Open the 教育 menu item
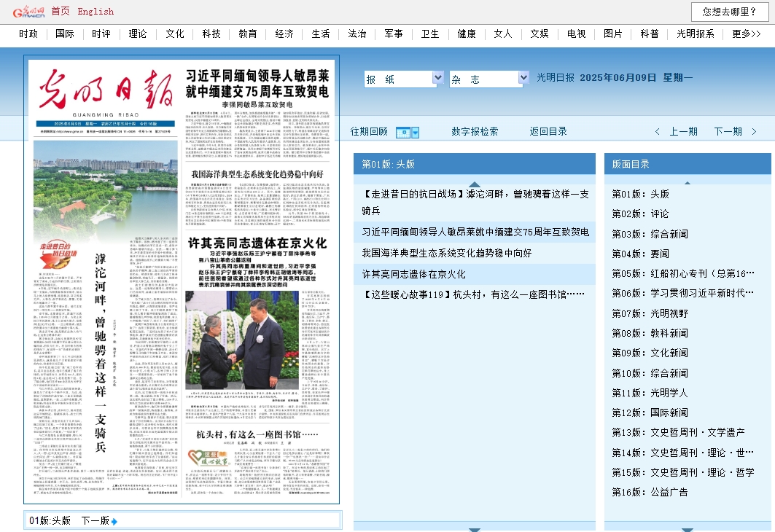The width and height of the screenshot is (775, 532). (248, 34)
